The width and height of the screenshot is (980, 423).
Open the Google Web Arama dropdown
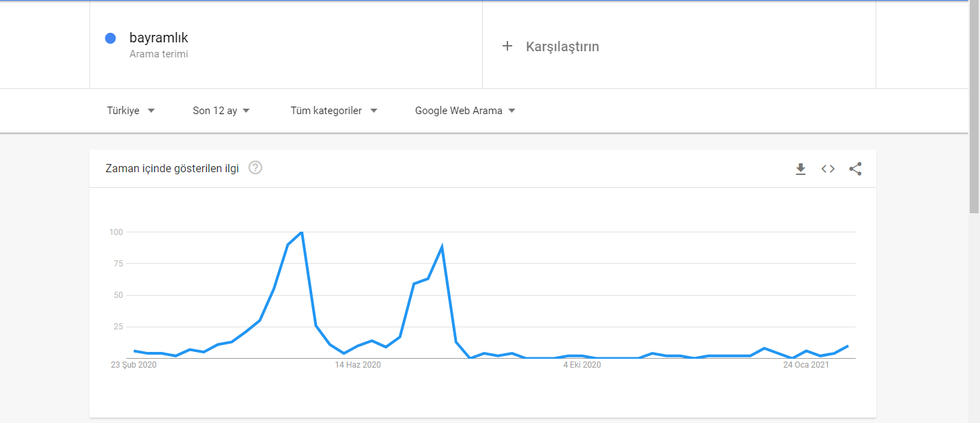point(465,111)
